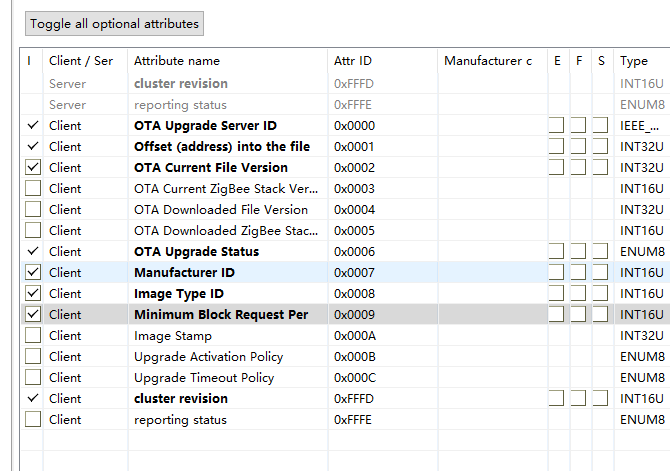Check E box for Minimum Block Request Per

point(557,315)
